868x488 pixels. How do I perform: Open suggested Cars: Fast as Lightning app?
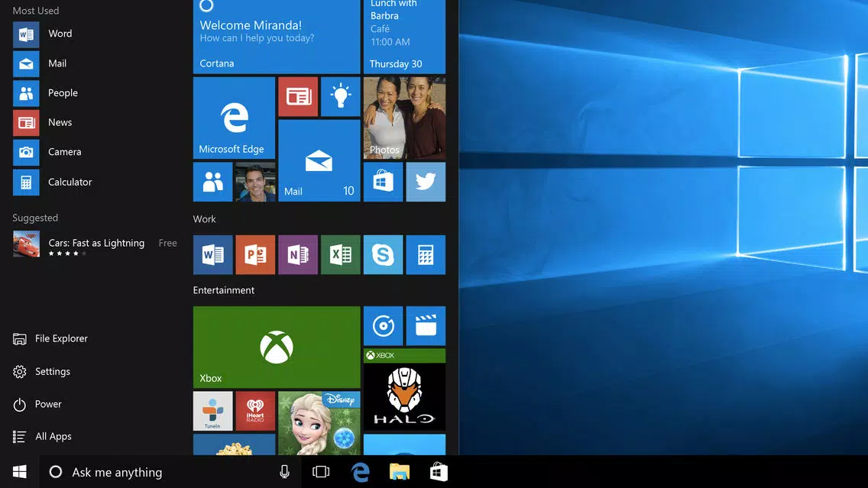tap(96, 244)
